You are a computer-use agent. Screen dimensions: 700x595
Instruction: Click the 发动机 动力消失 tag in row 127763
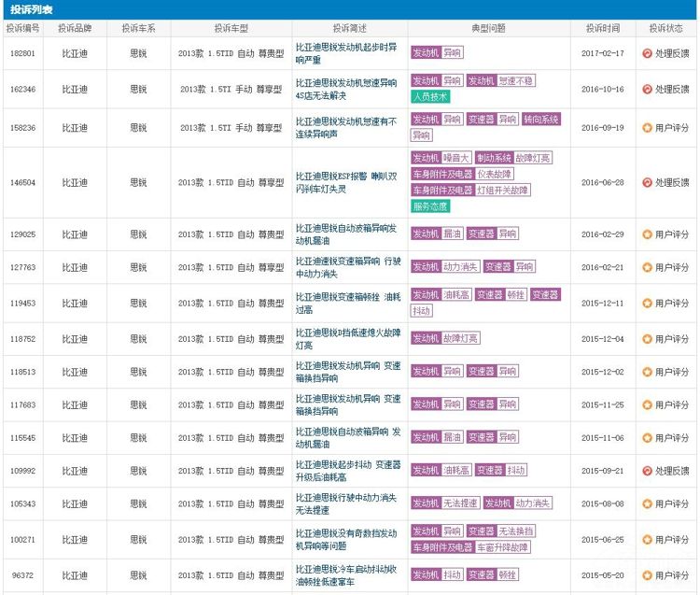445,267
